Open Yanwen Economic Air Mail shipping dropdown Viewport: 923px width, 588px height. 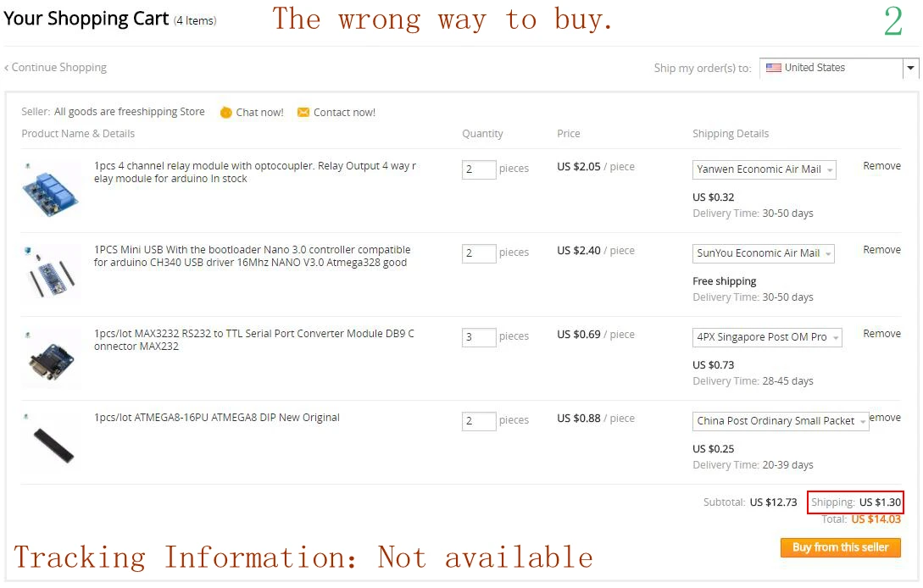pos(764,169)
